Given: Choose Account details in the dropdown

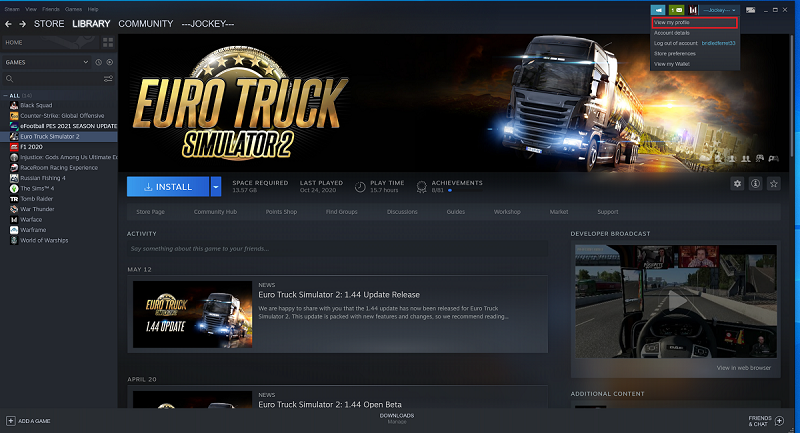Looking at the screenshot, I should point(672,33).
